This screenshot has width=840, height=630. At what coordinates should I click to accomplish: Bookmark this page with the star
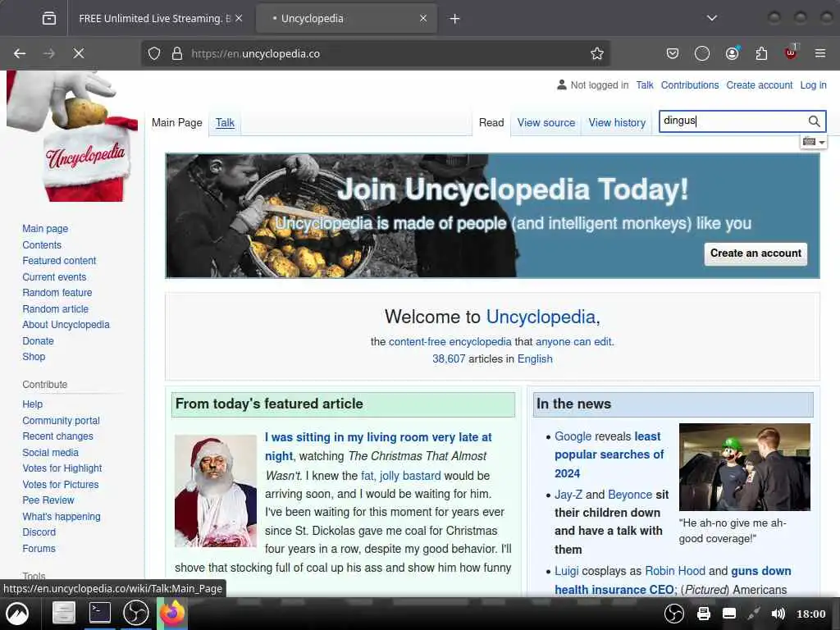pos(597,53)
